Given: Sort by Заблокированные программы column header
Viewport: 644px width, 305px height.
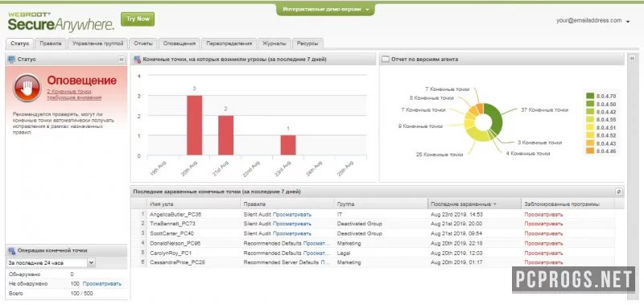Looking at the screenshot, I should [x=568, y=204].
